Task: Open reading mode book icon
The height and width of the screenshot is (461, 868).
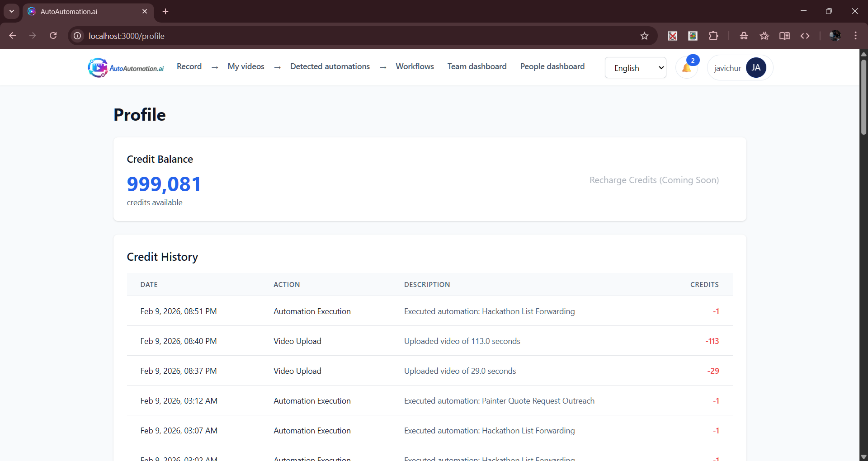Action: coord(784,36)
